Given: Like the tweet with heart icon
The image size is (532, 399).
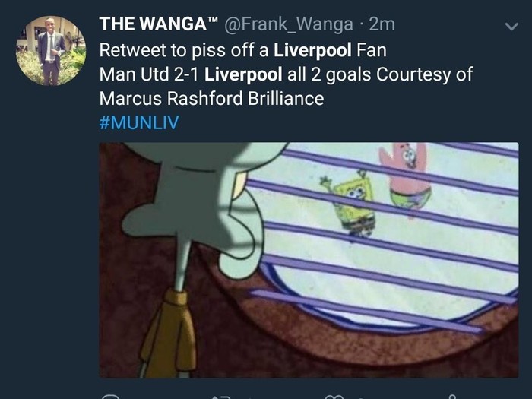Looking at the screenshot, I should (x=334, y=397).
